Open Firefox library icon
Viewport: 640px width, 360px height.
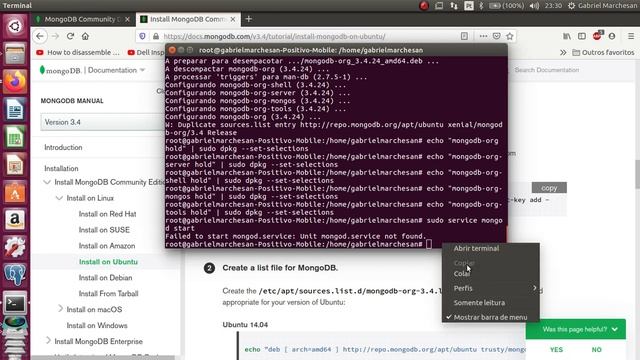567,36
